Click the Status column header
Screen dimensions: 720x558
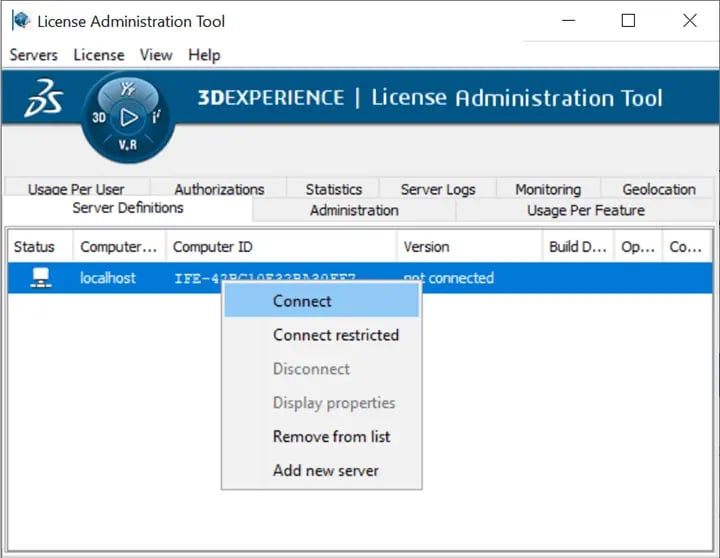click(40, 247)
